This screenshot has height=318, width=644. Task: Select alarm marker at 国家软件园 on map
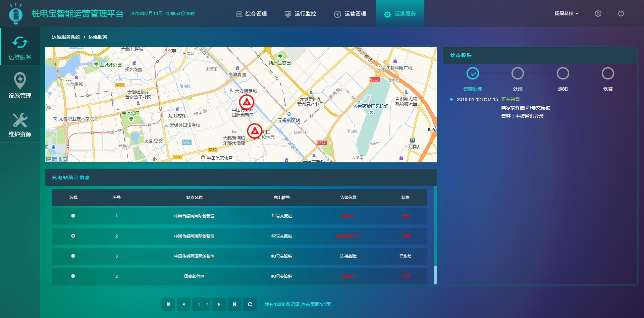click(255, 131)
